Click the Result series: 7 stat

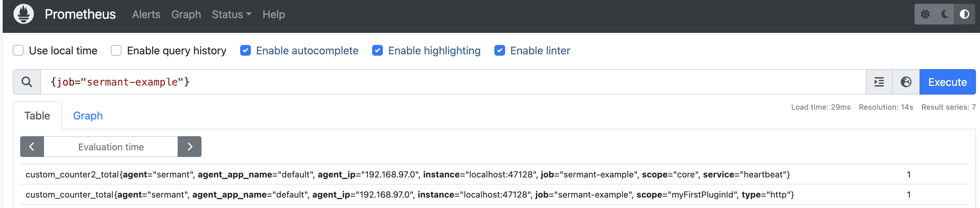(948, 107)
